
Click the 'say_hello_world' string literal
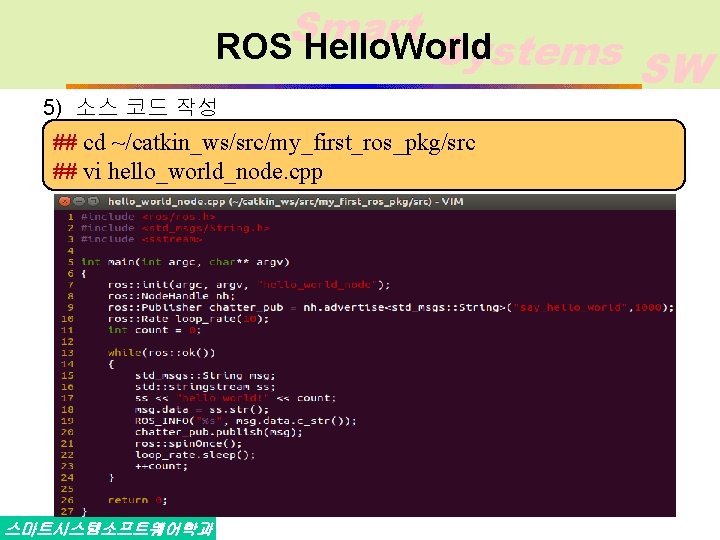(x=571, y=308)
